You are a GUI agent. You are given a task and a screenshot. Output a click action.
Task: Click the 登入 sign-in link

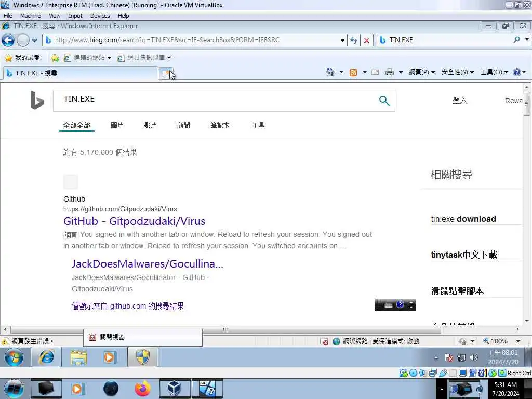(460, 100)
